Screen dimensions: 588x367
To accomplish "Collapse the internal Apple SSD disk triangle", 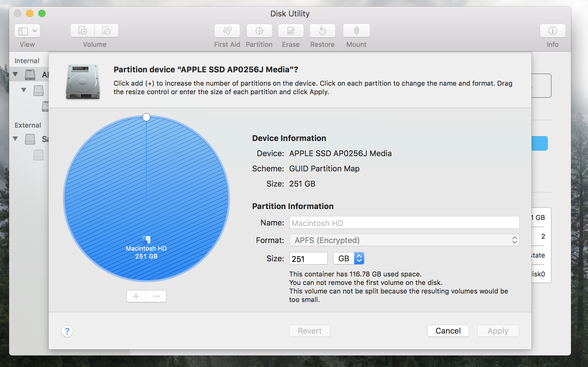I will point(15,74).
